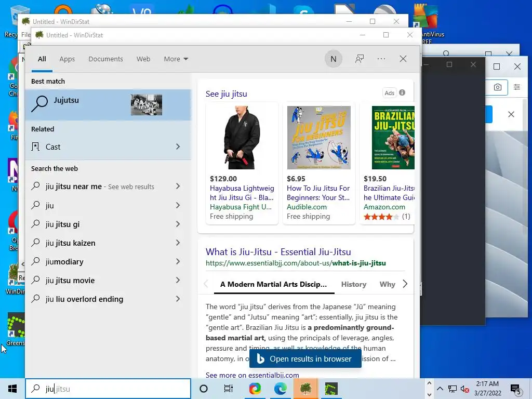
Task: Open Greenshot editor taskbar icon
Action: pos(331,389)
